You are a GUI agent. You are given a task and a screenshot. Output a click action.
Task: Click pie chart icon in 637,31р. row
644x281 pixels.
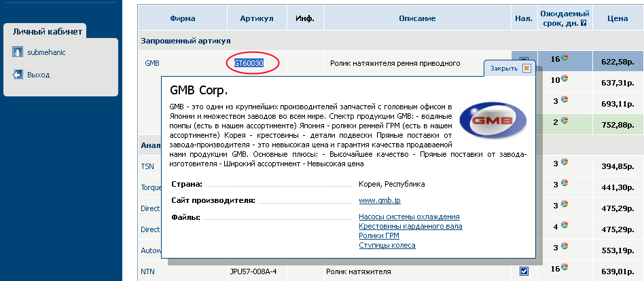(x=565, y=78)
